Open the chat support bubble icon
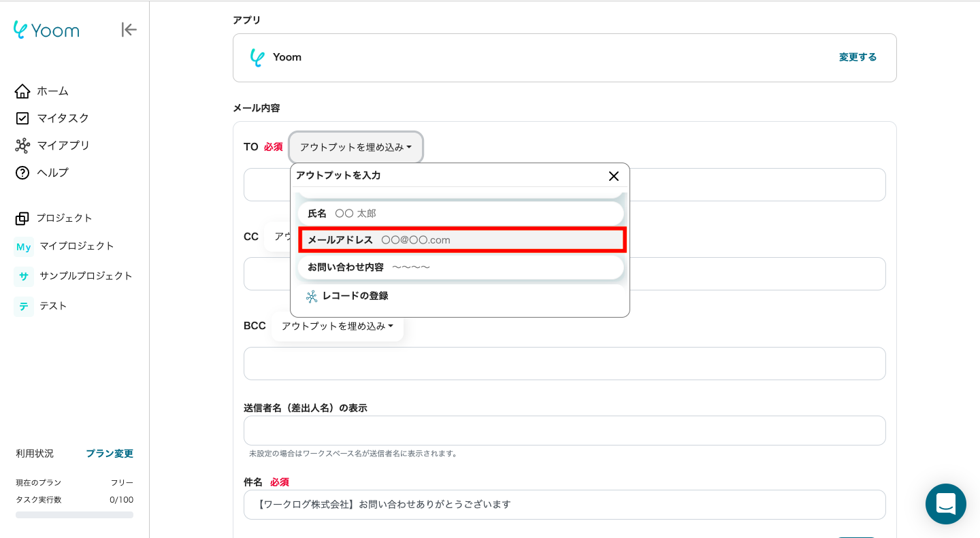The image size is (980, 538). [x=945, y=504]
